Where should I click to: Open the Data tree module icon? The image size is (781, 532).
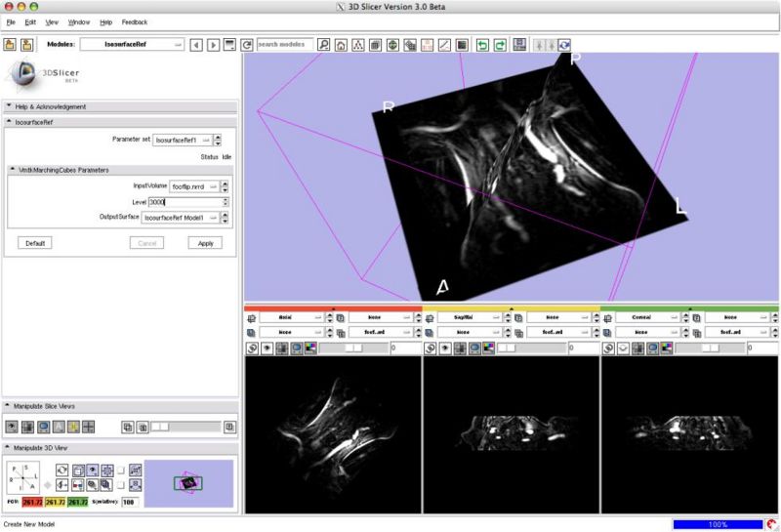coord(358,45)
